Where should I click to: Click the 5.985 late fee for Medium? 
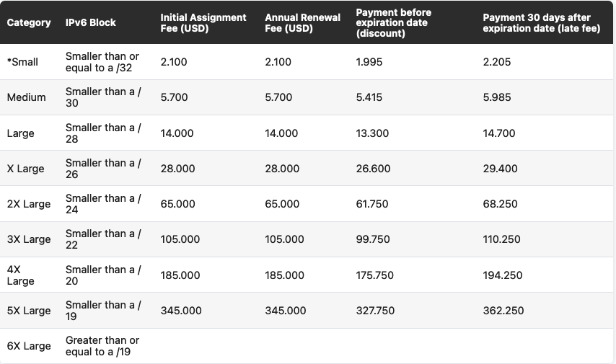(x=497, y=97)
